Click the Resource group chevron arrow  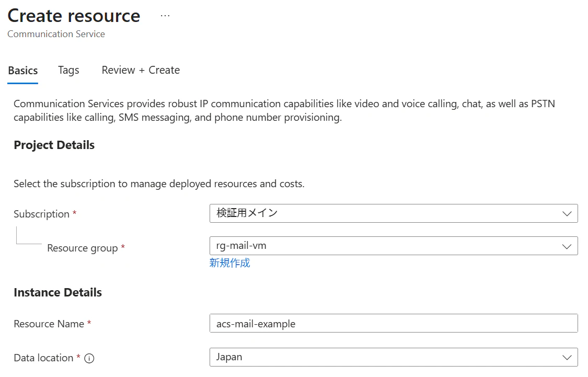(x=567, y=246)
